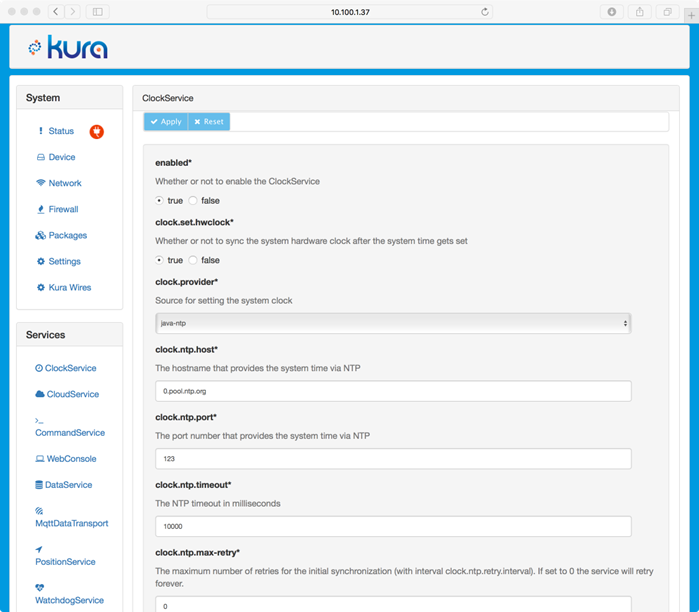Select the PositionService service link

(x=66, y=562)
